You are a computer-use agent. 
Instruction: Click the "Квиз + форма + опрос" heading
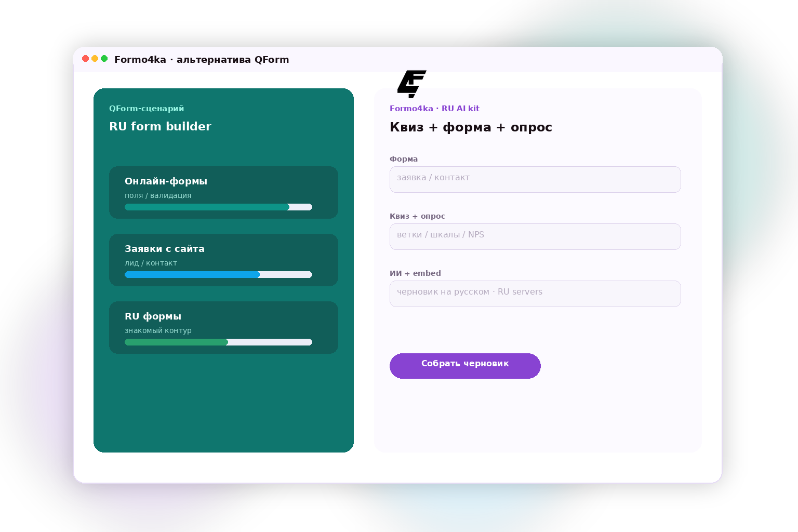point(471,127)
